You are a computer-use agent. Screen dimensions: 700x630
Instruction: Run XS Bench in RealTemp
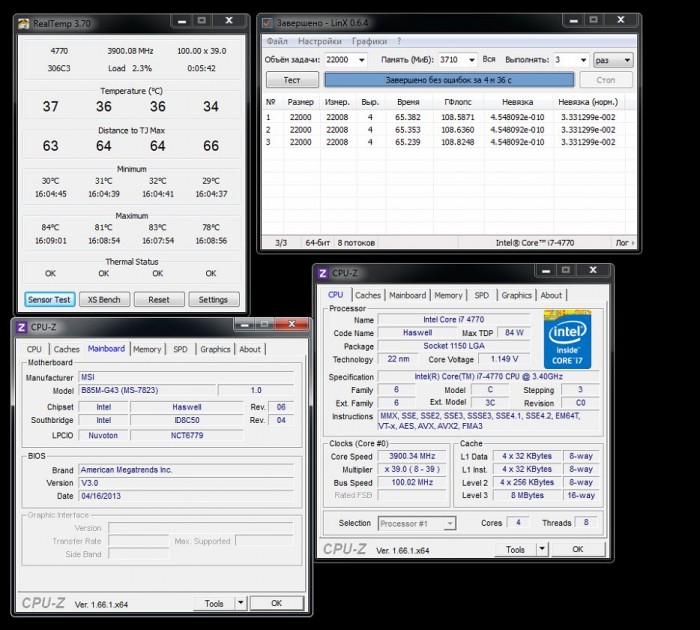pyautogui.click(x=104, y=300)
